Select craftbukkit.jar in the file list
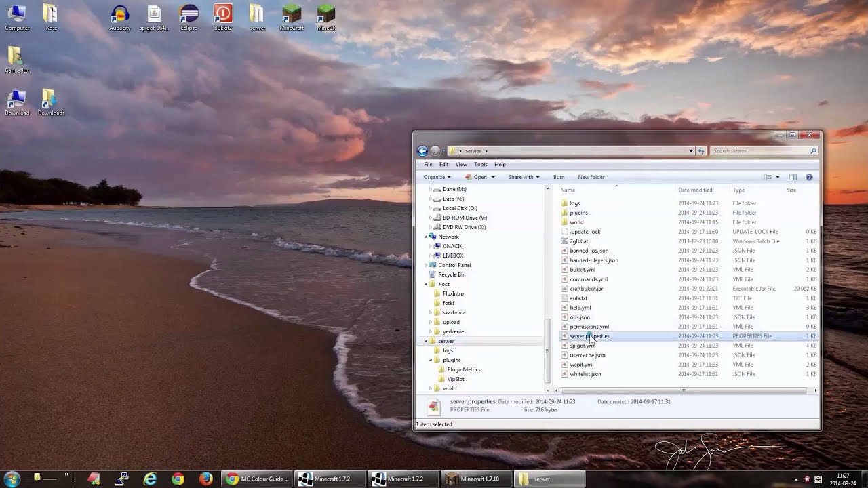The image size is (868, 488). tap(586, 289)
